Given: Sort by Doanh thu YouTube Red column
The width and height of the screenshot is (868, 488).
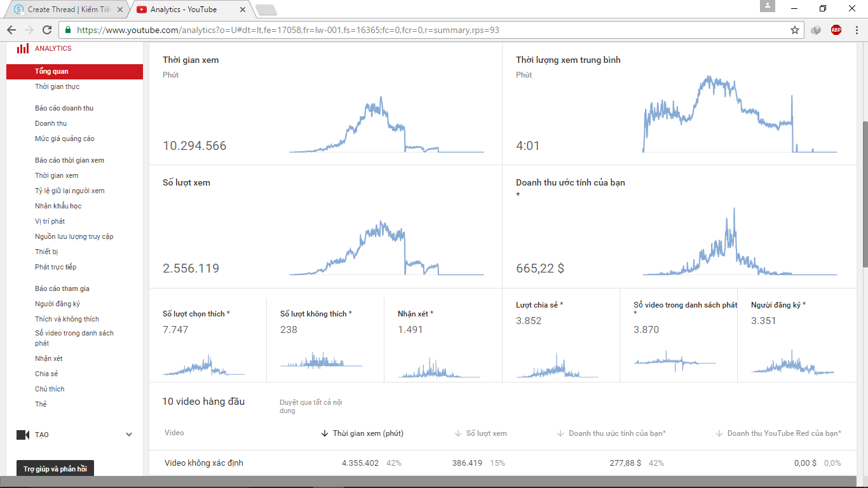Looking at the screenshot, I should click(x=778, y=433).
